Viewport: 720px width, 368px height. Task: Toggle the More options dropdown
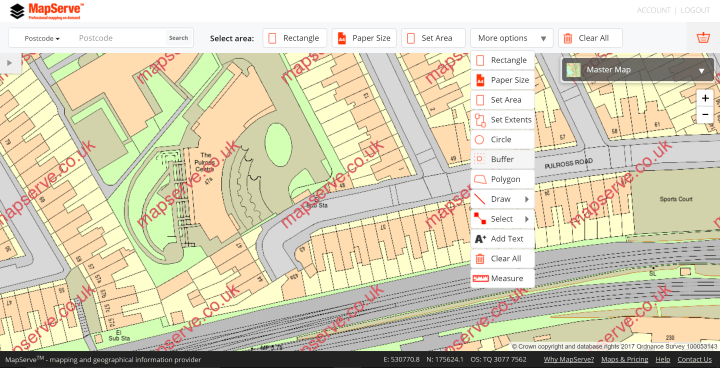pyautogui.click(x=512, y=38)
